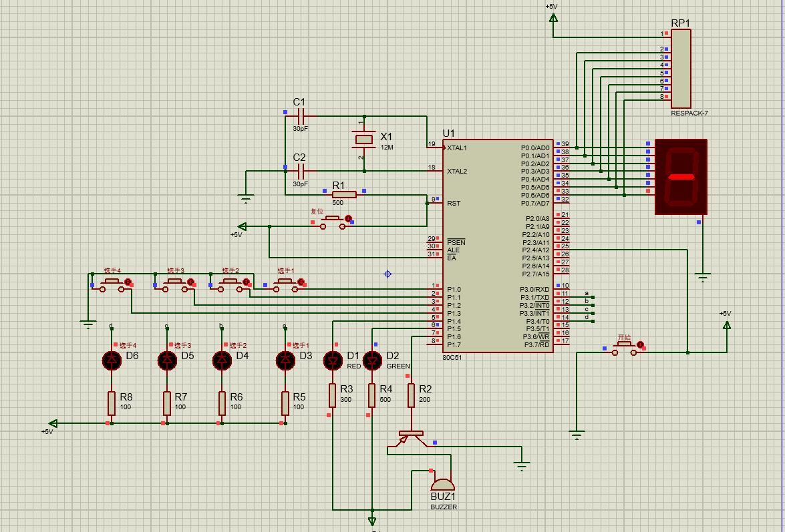Select the D1 red LED symbol
This screenshot has width=785, height=532.
333,360
